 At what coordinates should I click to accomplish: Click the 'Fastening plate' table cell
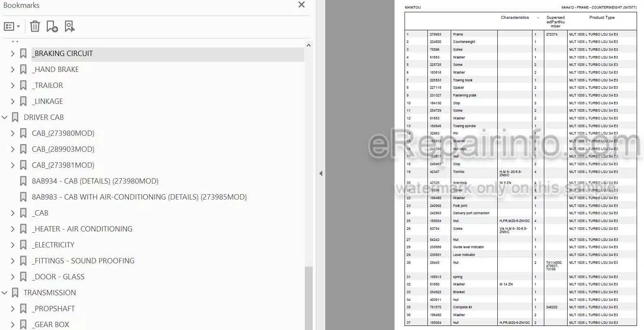tap(464, 95)
